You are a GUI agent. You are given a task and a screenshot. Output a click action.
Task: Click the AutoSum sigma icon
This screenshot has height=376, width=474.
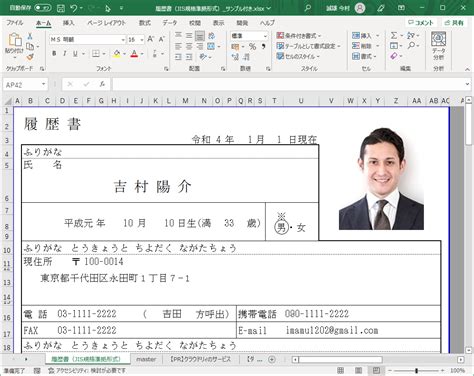[x=394, y=35]
